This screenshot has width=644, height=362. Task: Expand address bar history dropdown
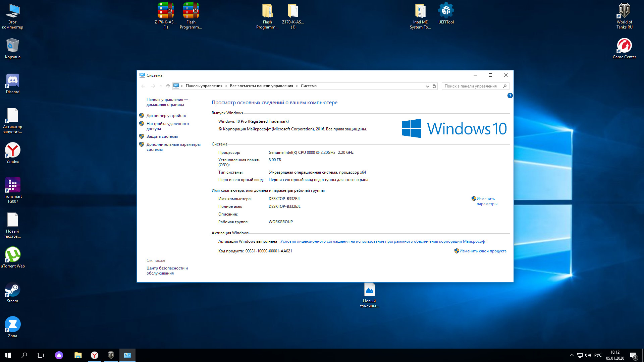[x=427, y=86]
